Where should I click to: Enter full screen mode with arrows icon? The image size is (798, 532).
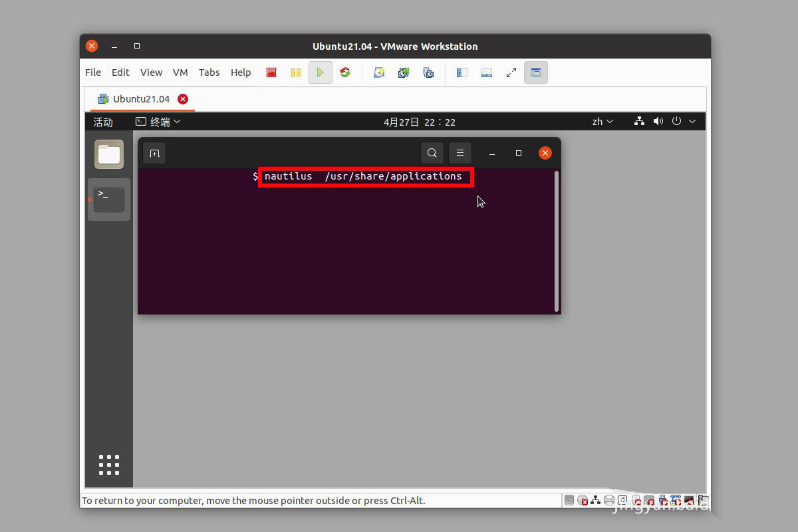tap(511, 72)
